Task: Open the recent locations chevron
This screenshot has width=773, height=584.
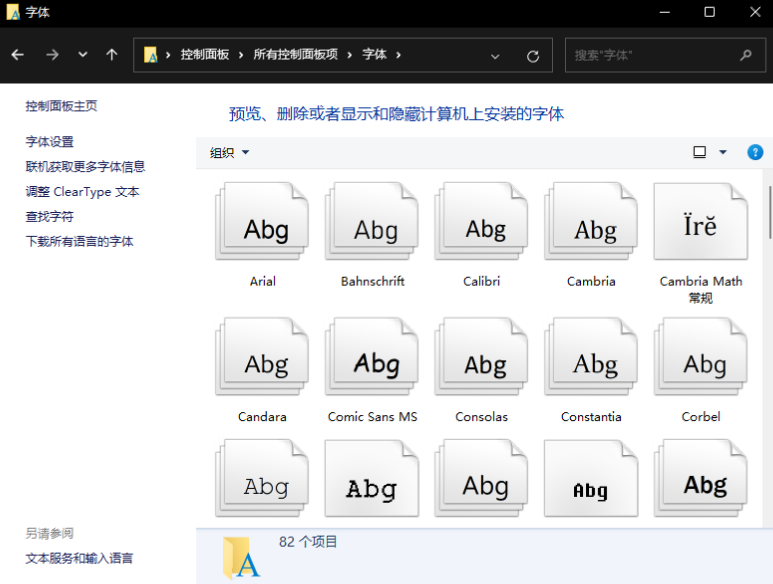Action: point(83,55)
